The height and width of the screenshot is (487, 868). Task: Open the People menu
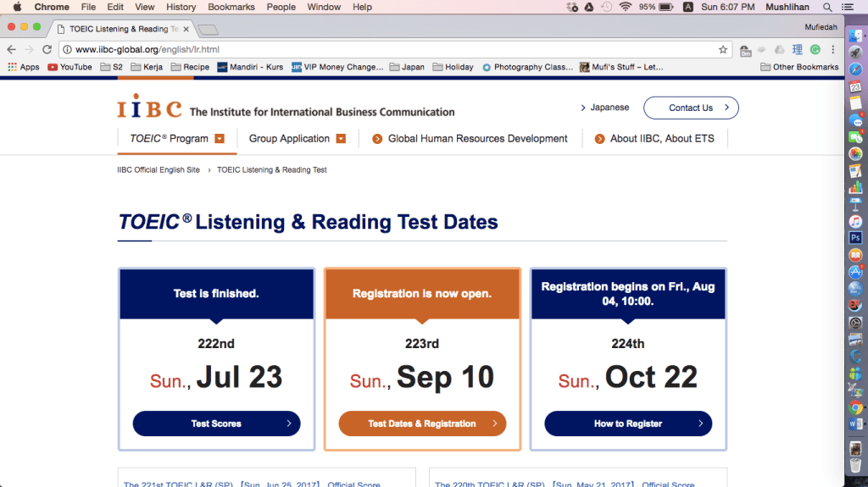coord(281,7)
